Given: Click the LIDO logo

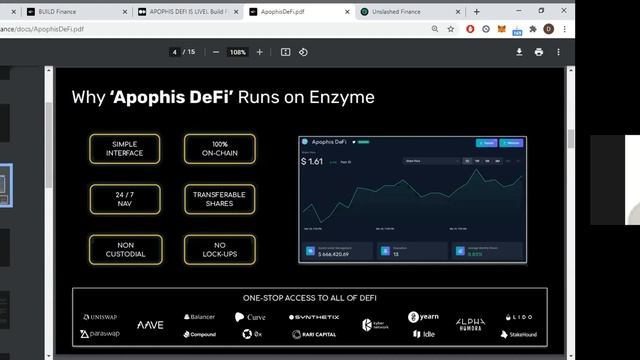Looking at the screenshot, I should tap(519, 317).
